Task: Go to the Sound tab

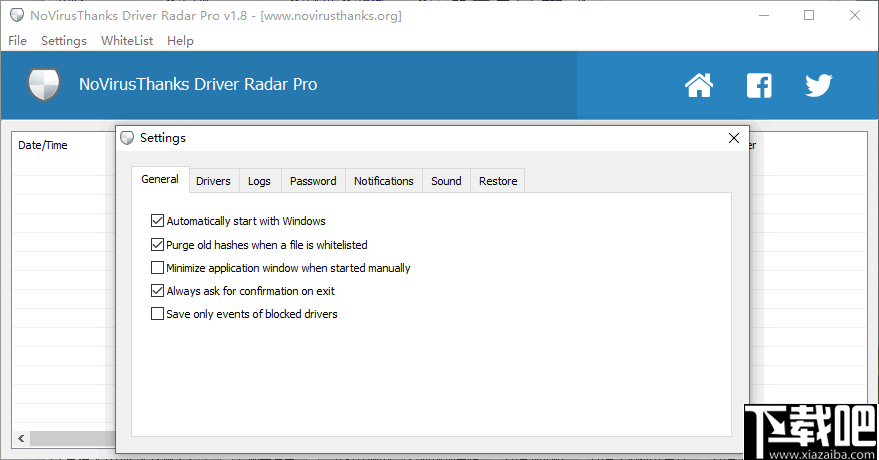Action: point(446,181)
